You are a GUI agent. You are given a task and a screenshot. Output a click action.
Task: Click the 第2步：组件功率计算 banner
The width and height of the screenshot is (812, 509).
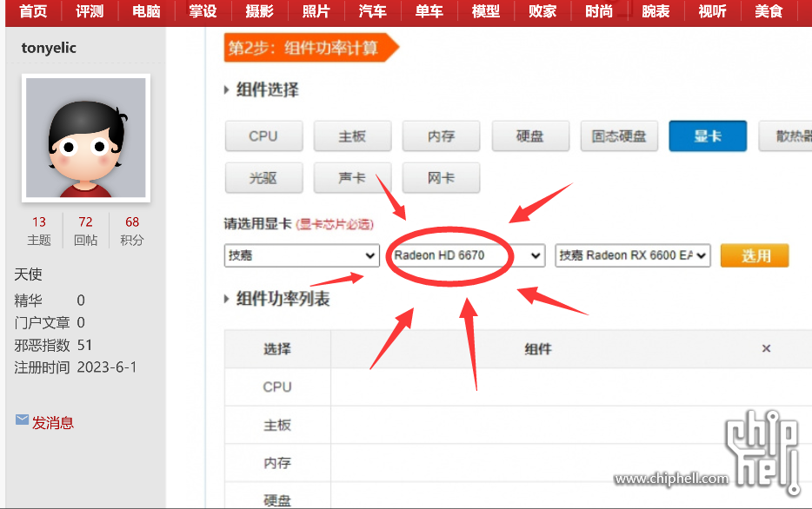click(x=310, y=48)
